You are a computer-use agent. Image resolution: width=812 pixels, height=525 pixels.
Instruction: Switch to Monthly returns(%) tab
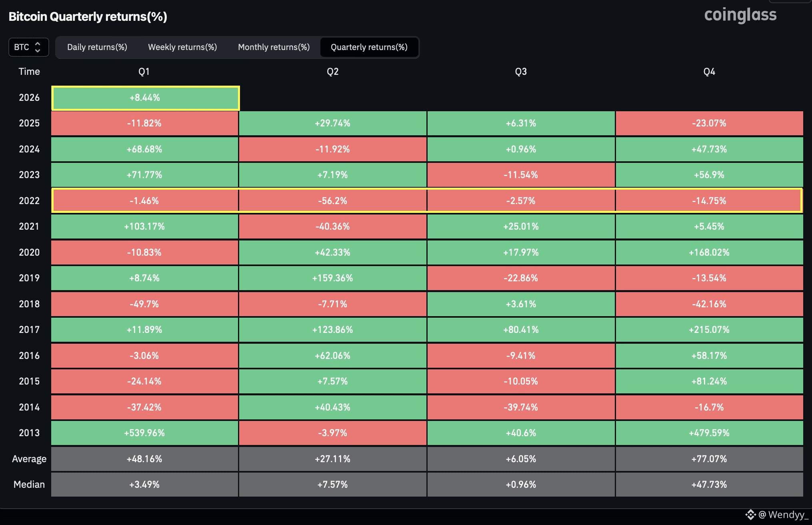pos(274,47)
